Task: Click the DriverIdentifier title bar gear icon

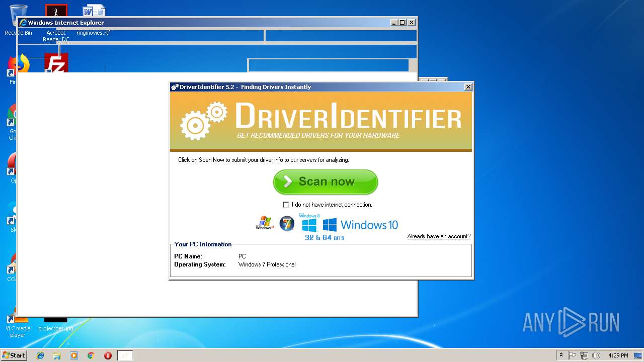Action: (175, 87)
